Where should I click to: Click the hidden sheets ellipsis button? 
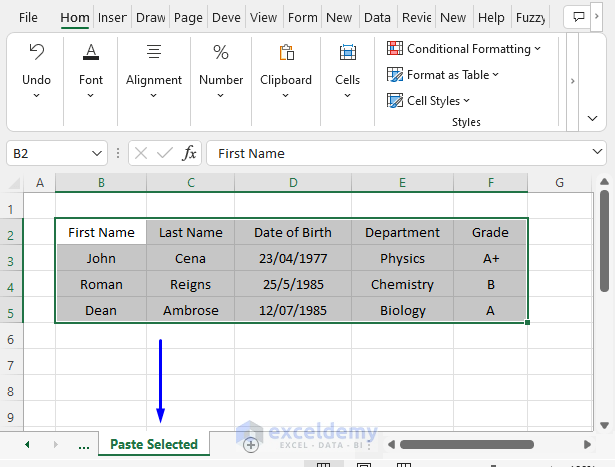83,444
